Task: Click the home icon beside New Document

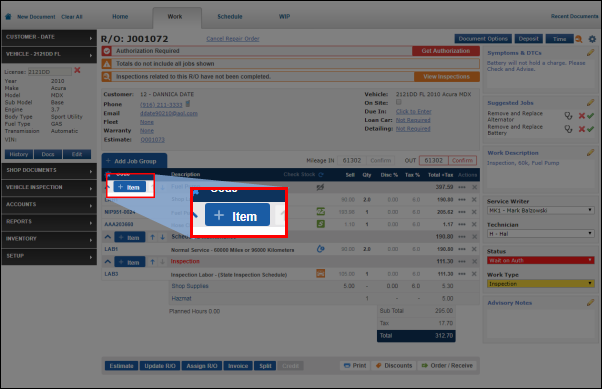Action: (8, 17)
